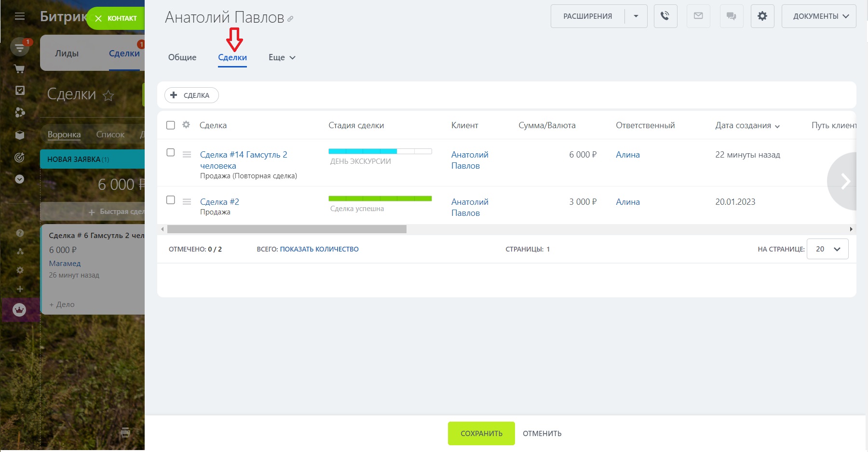This screenshot has height=452, width=868.
Task: Select the Сделки tab in contact card
Action: point(232,57)
